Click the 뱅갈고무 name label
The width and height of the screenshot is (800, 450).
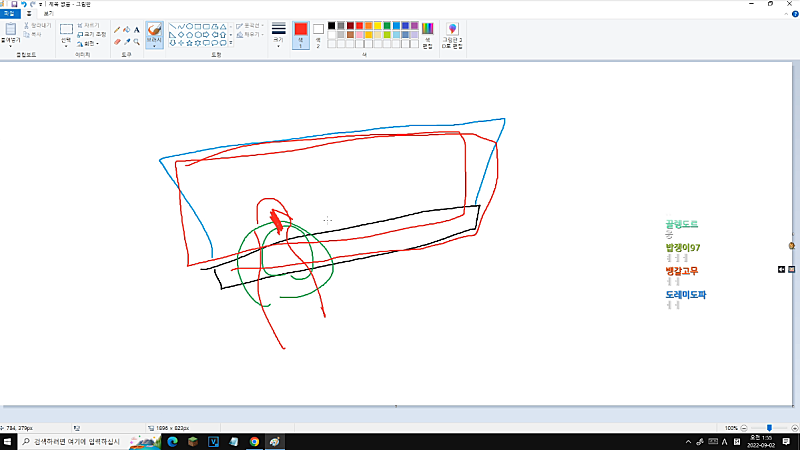tap(681, 271)
